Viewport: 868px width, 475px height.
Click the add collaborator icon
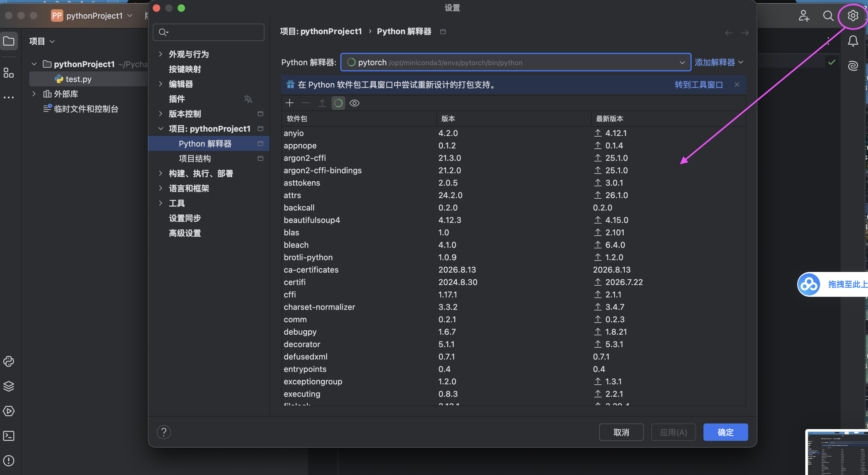coord(804,16)
